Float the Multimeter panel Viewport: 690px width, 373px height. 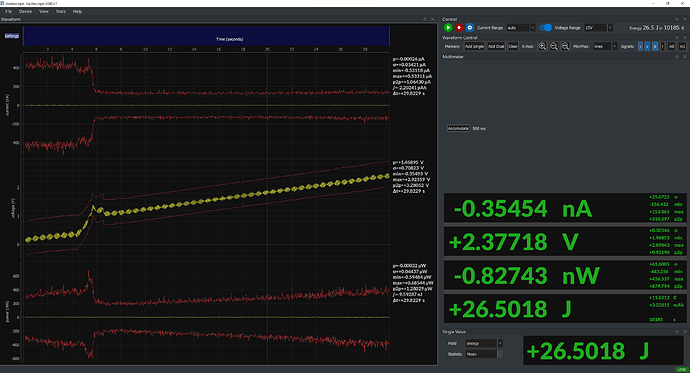pyautogui.click(x=677, y=57)
